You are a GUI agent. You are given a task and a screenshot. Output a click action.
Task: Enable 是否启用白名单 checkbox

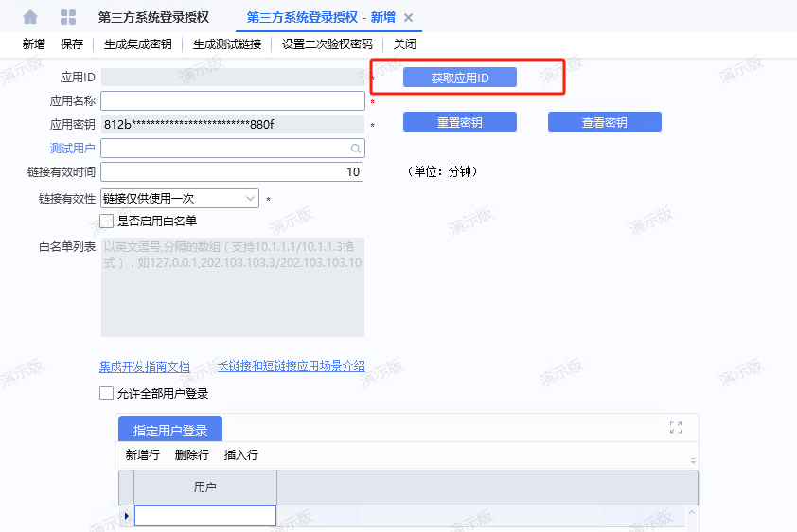(x=106, y=221)
